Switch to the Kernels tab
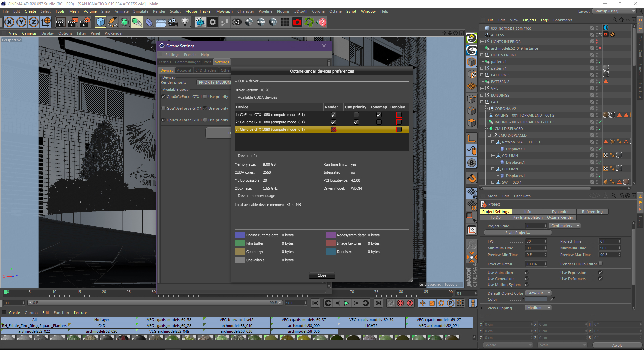Viewport: 644px width, 350px height. click(x=165, y=62)
